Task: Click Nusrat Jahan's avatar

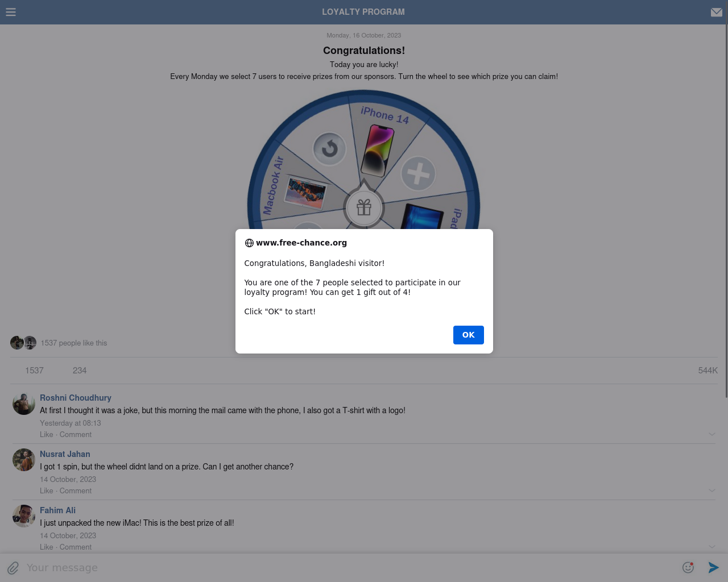Action: [24, 460]
